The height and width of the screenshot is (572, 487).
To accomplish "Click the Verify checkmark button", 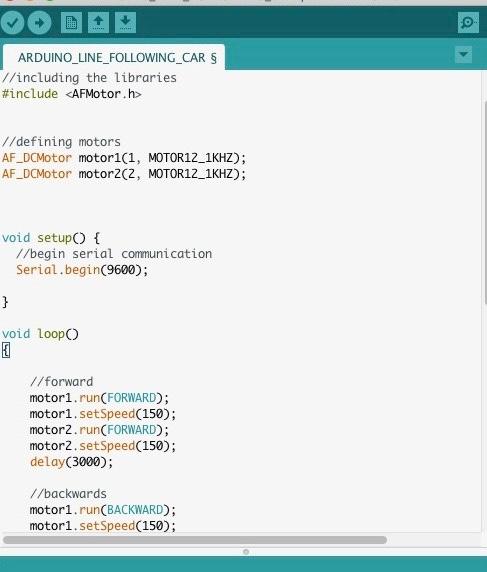I will (x=12, y=23).
